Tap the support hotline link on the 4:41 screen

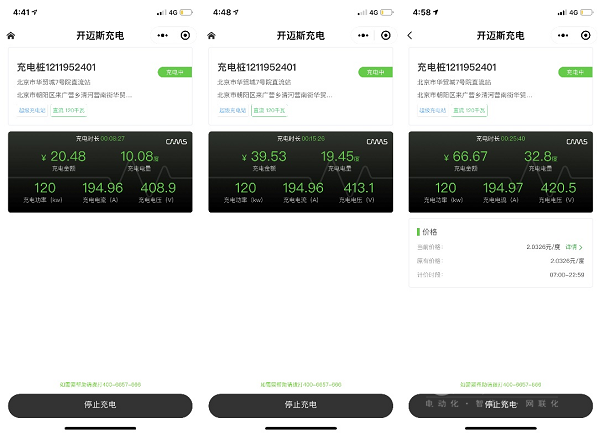tap(101, 384)
